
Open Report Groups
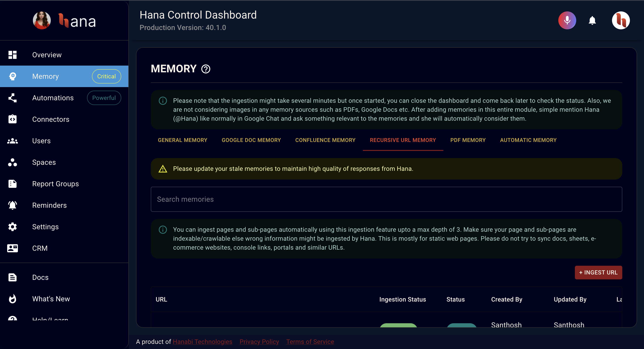(x=64, y=184)
